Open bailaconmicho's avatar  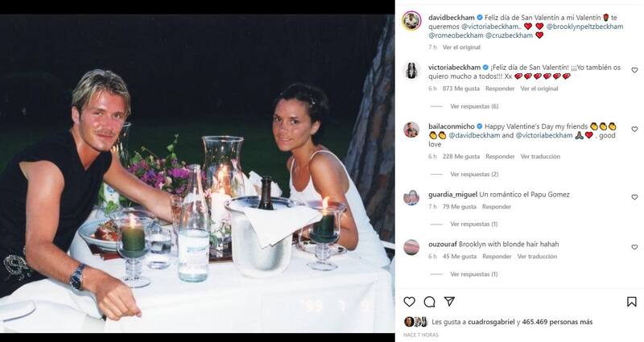pos(411,130)
